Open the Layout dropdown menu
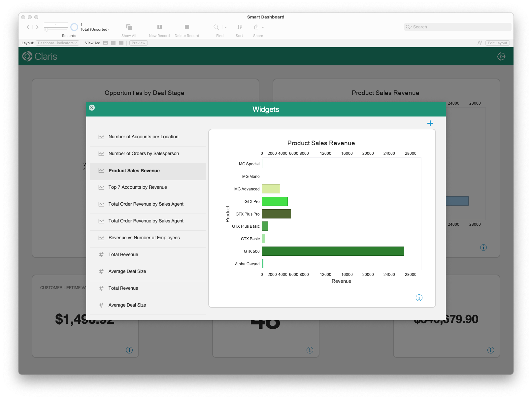 pos(57,43)
